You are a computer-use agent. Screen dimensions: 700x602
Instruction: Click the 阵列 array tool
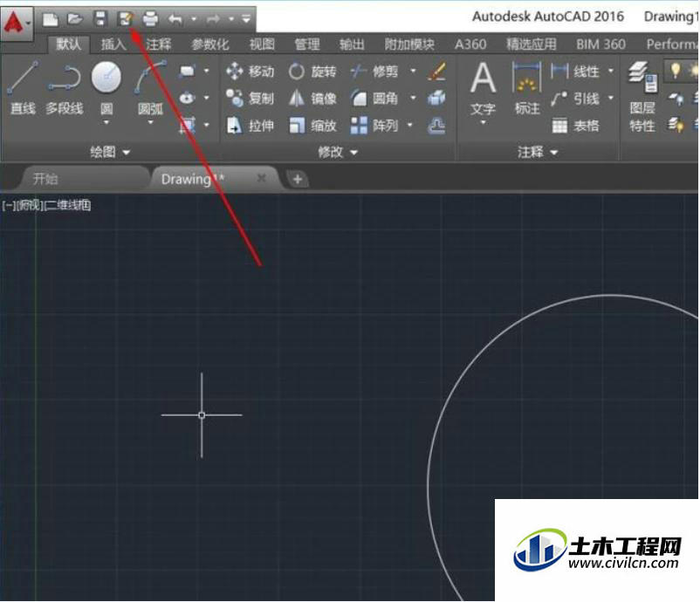(374, 126)
